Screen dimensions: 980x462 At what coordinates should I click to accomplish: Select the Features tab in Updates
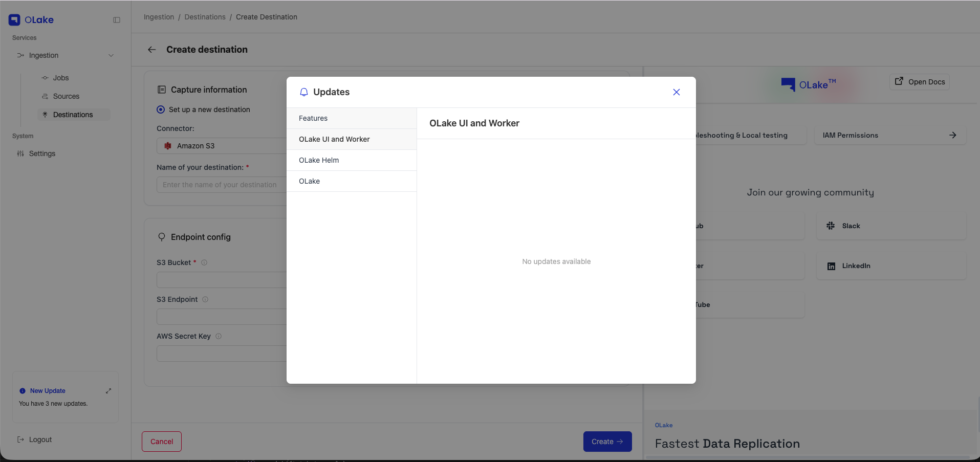[x=352, y=118]
